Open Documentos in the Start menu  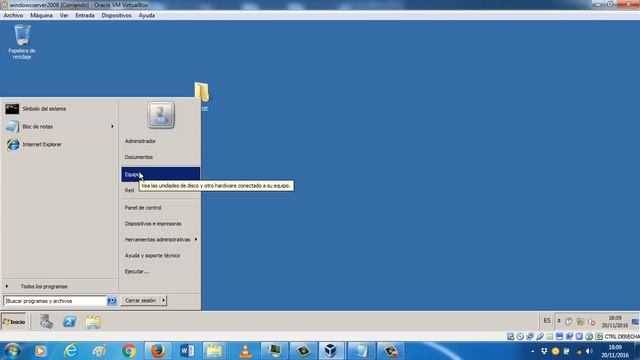139,157
